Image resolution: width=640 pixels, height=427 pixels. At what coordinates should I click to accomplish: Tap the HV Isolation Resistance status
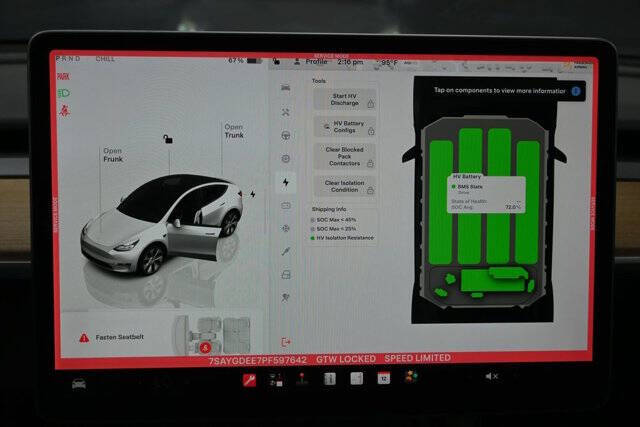(342, 238)
